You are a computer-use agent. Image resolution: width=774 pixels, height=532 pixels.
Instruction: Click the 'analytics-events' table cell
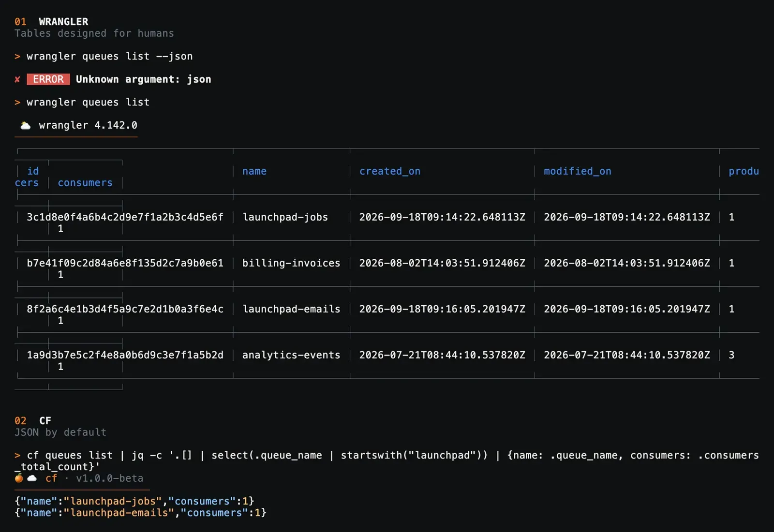pos(291,355)
